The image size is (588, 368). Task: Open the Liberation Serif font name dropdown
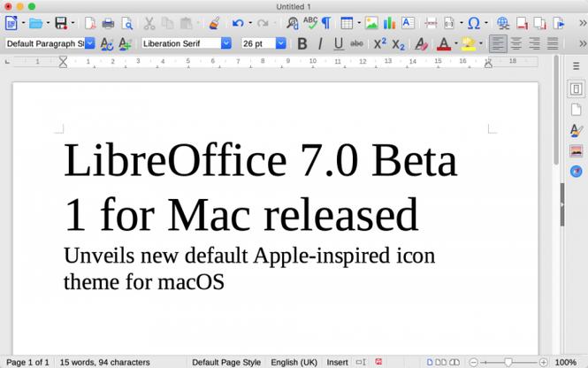pos(225,43)
